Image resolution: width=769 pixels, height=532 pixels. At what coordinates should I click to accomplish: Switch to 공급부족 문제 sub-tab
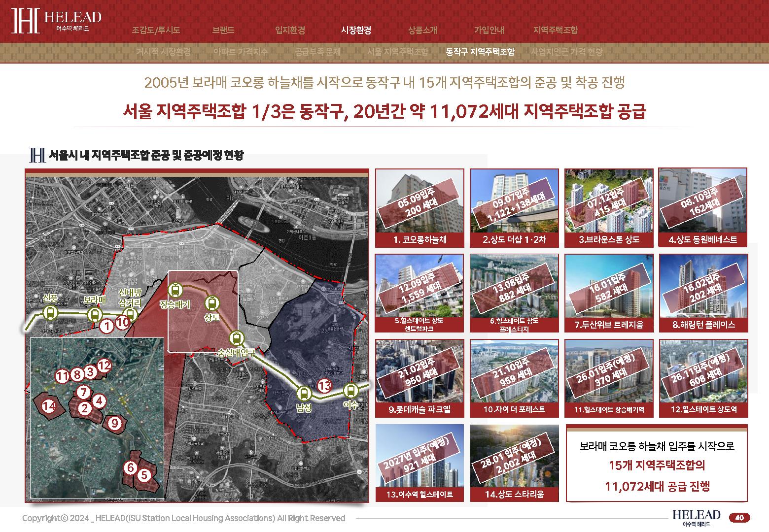click(x=318, y=52)
